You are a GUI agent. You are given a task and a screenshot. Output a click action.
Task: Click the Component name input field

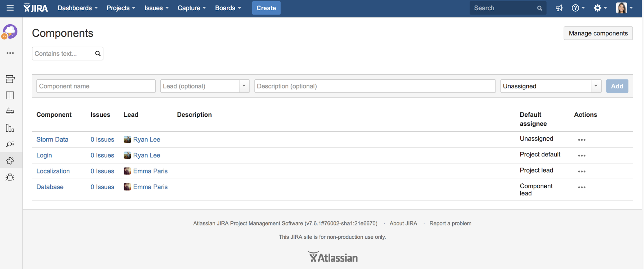point(96,86)
